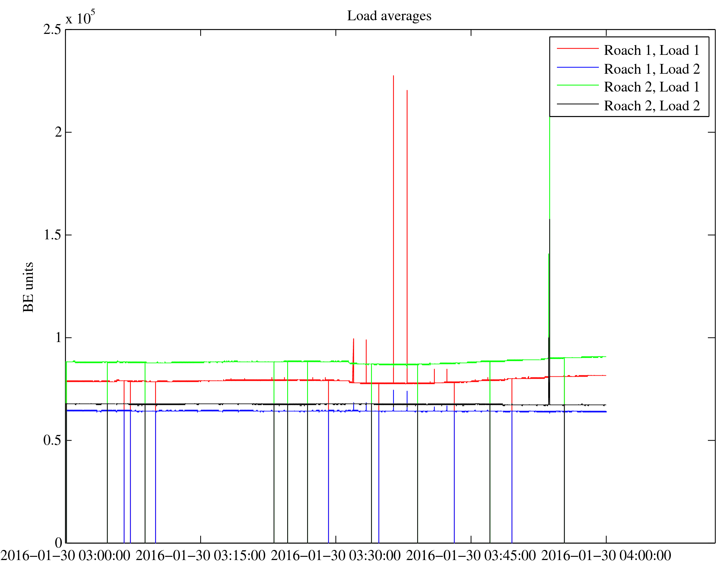Click the blue legend line sample
This screenshot has width=725, height=588.
578,67
